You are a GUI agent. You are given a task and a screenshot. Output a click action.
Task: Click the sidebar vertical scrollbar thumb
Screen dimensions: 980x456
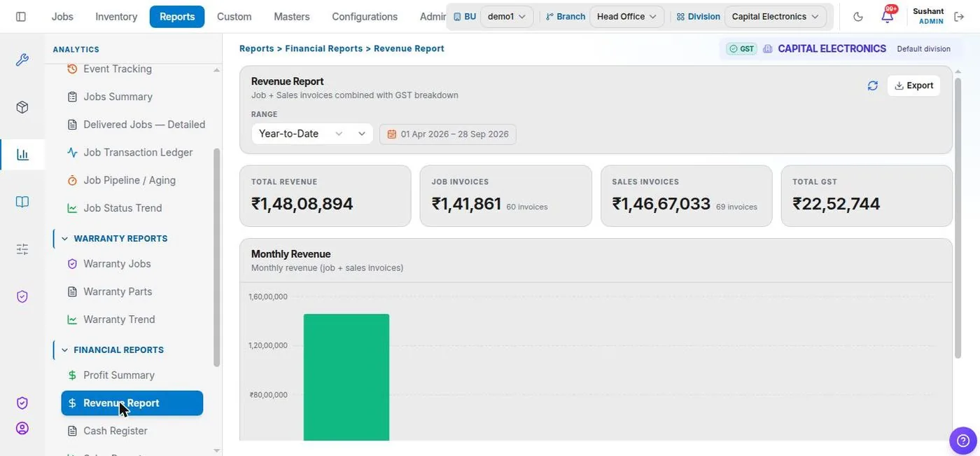[x=216, y=257]
